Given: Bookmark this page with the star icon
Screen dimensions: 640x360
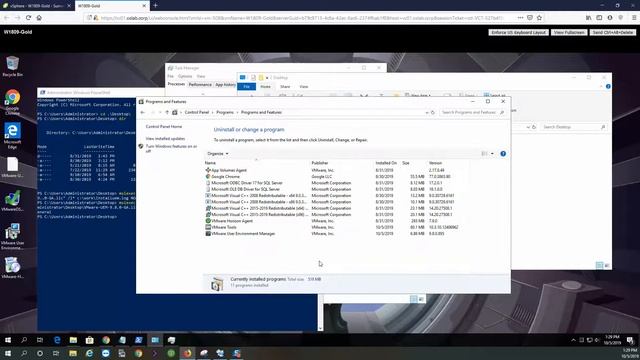Looking at the screenshot, I should point(539,18).
